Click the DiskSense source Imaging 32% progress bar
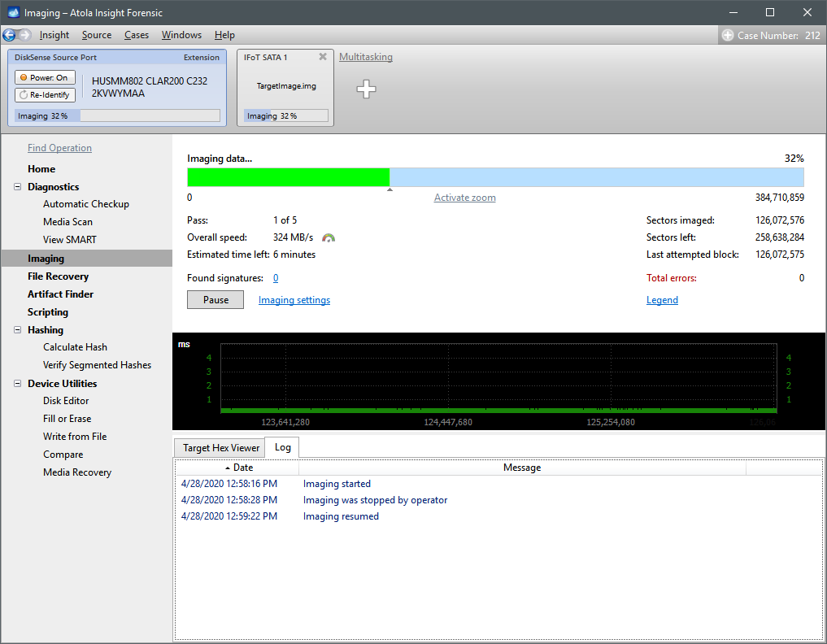827x644 pixels. 118,115
